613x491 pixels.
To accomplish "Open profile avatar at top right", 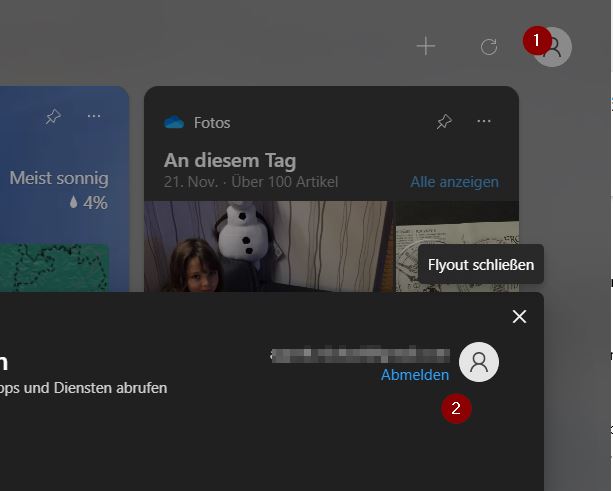I will coord(553,47).
